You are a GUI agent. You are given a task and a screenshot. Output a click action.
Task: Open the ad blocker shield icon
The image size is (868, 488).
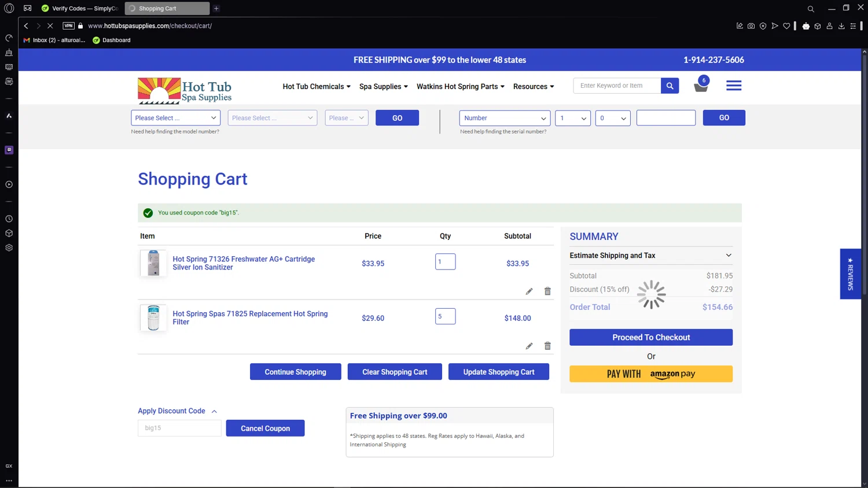(763, 26)
